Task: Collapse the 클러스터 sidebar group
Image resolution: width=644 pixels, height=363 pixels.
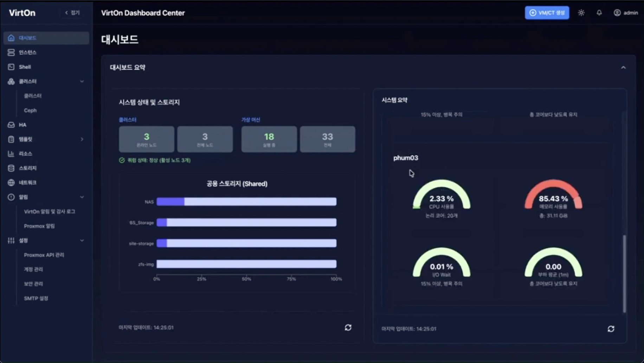Action: tap(82, 81)
